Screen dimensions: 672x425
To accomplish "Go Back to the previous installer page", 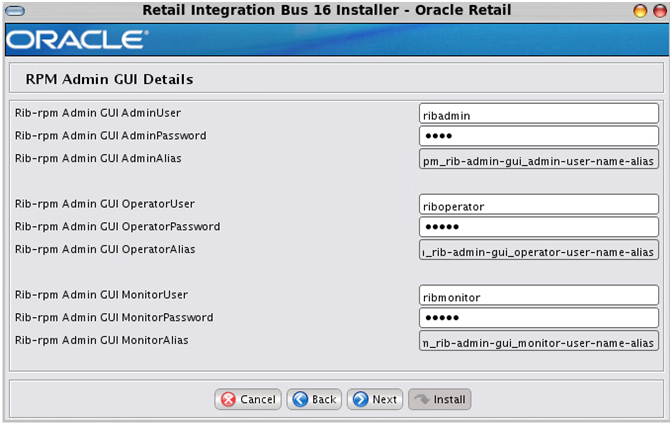I will coord(314,399).
